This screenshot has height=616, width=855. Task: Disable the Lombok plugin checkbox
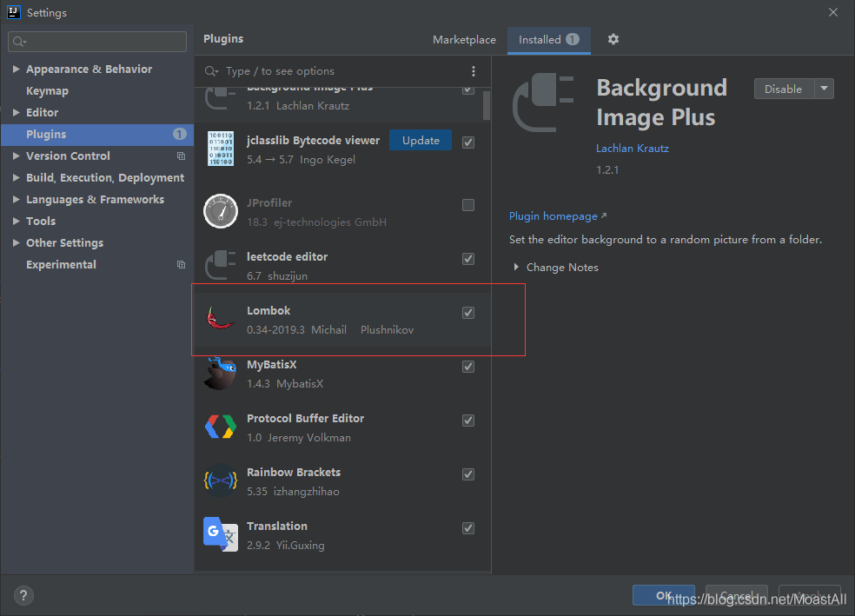click(x=467, y=313)
